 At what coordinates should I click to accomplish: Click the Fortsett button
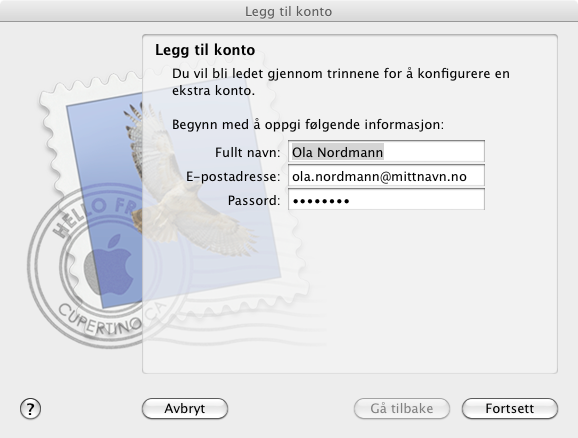(509, 409)
